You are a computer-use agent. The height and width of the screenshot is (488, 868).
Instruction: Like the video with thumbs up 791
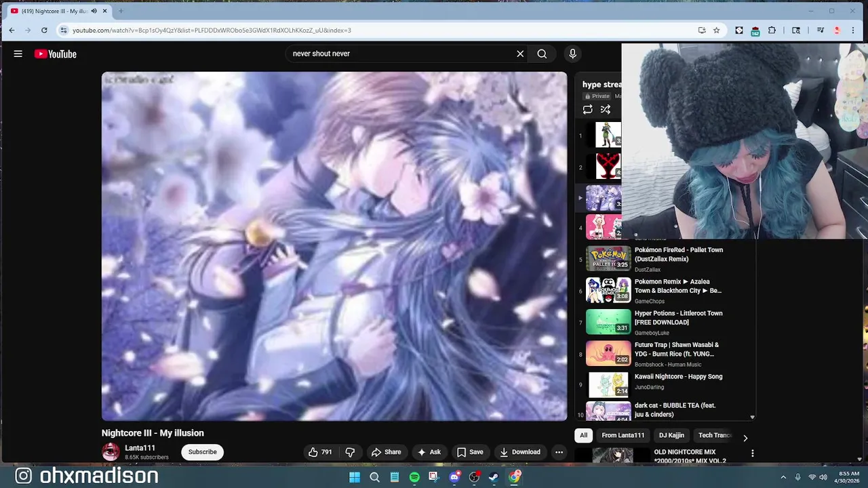pos(320,452)
